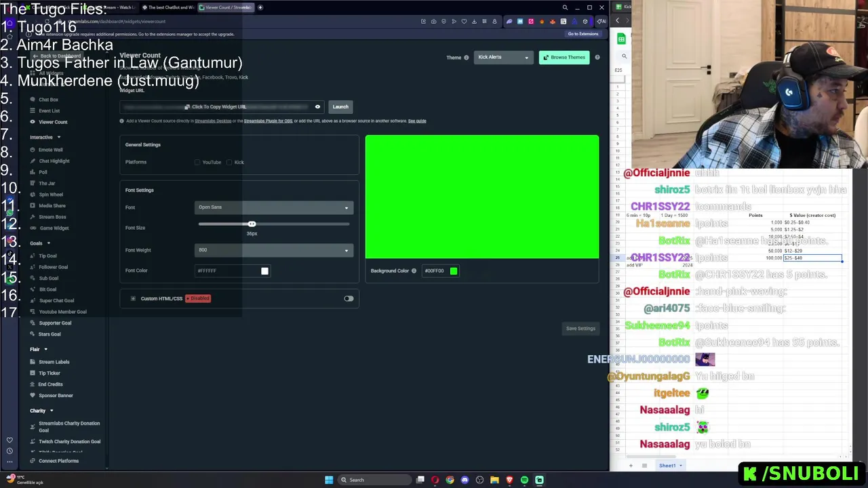Screen dimensions: 868x488
Task: Open Streamlabs Plugin for OBS link
Action: [x=268, y=121]
